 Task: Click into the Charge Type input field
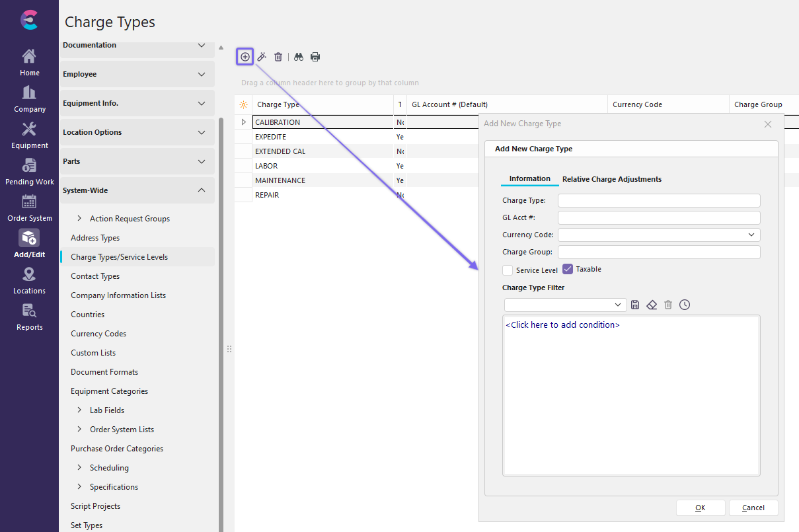659,201
